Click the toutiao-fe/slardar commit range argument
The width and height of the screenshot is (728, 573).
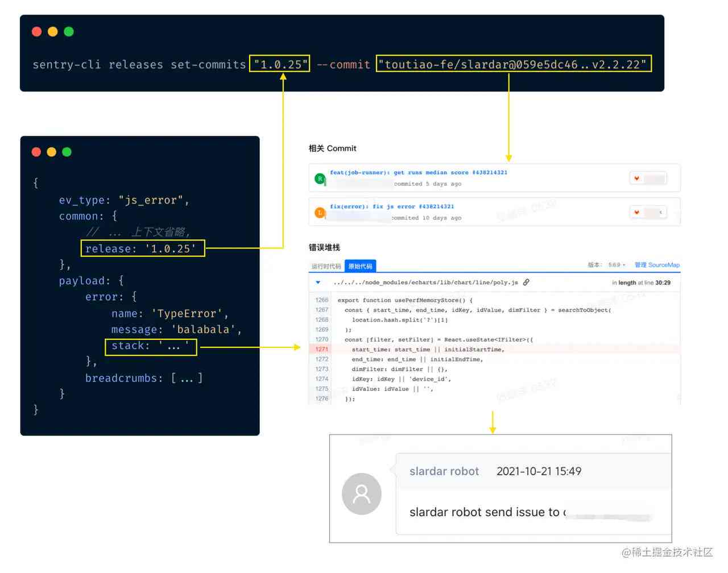(x=514, y=64)
